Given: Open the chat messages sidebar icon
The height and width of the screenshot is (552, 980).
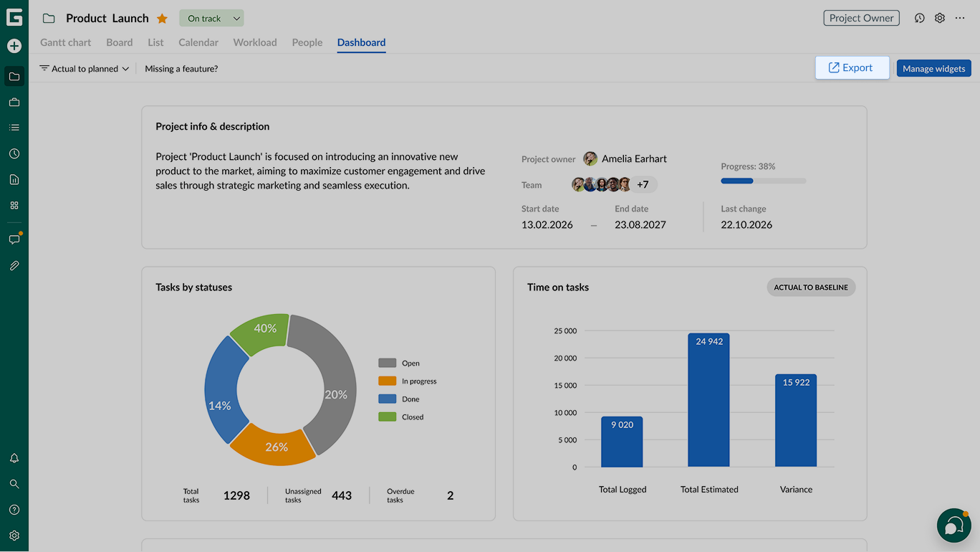Looking at the screenshot, I should 14,239.
